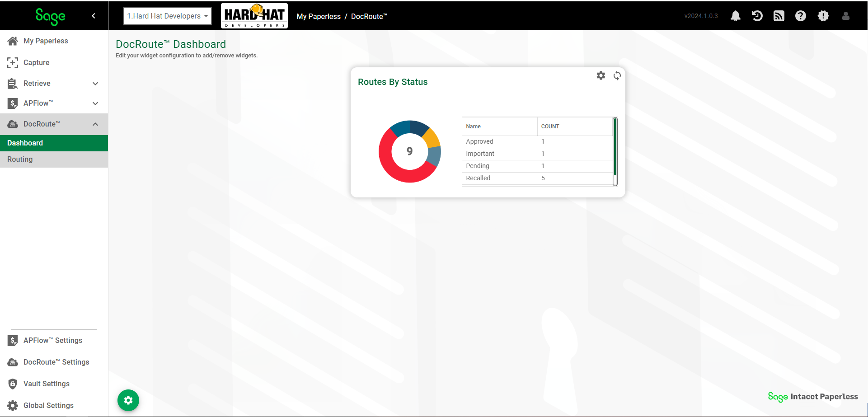Image resolution: width=868 pixels, height=417 pixels.
Task: Open the Capture menu item
Action: 37,63
